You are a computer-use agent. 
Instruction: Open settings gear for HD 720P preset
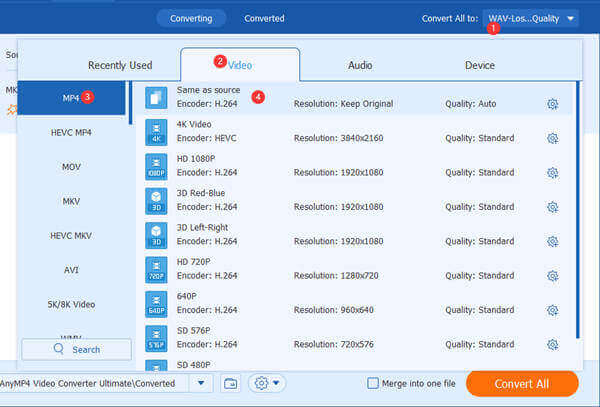pyautogui.click(x=552, y=276)
